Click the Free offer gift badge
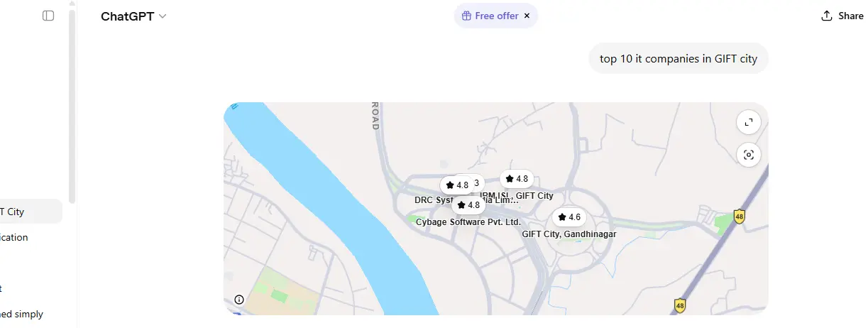The width and height of the screenshot is (868, 328). point(490,16)
